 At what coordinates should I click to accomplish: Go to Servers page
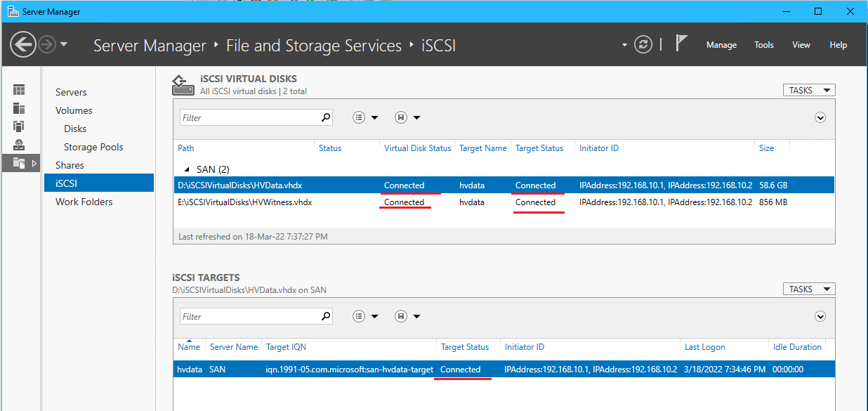click(71, 92)
